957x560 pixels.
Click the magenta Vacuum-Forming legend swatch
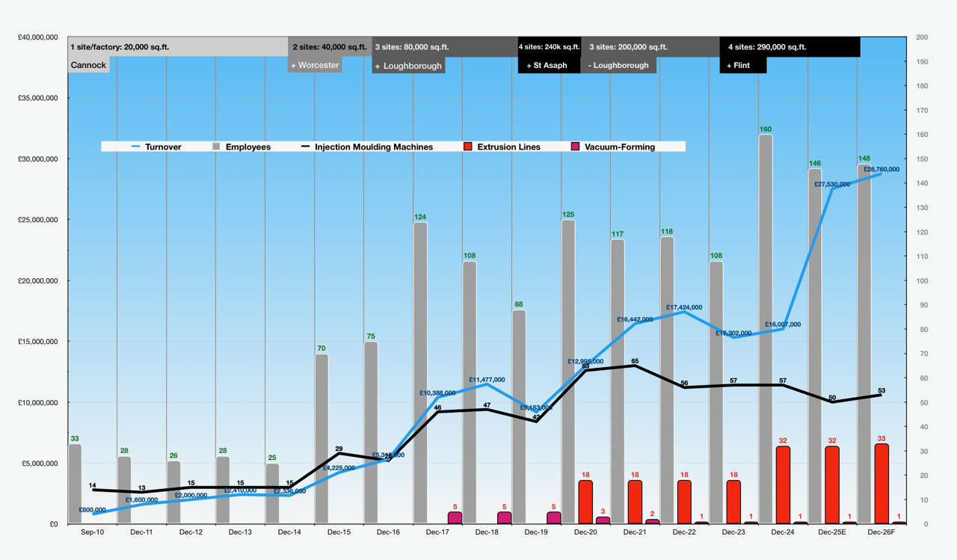[575, 147]
